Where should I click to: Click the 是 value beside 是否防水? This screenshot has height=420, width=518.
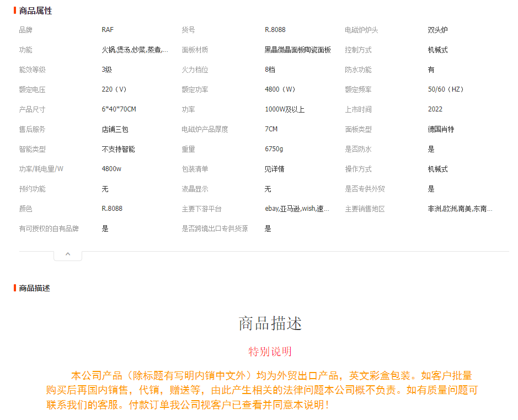click(431, 149)
